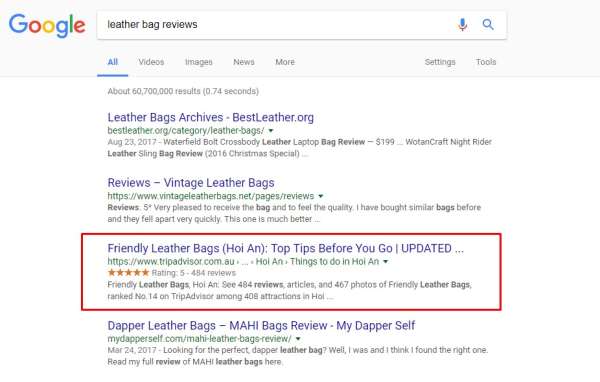
Task: Switch to the Videos tab
Action: (x=151, y=62)
